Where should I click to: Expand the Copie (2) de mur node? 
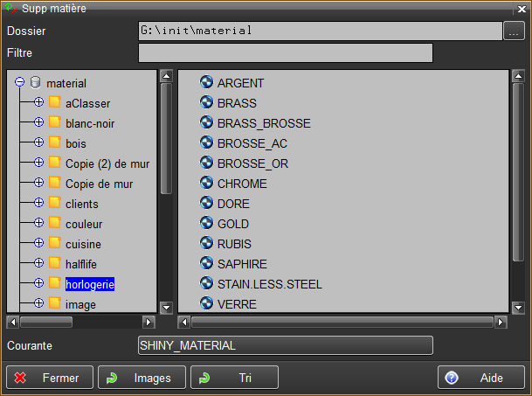[39, 163]
